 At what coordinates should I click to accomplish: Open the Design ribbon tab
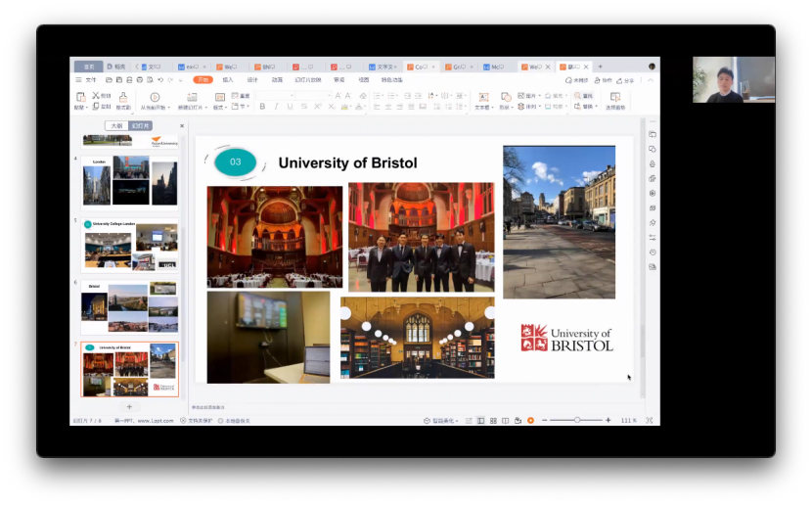[252, 79]
